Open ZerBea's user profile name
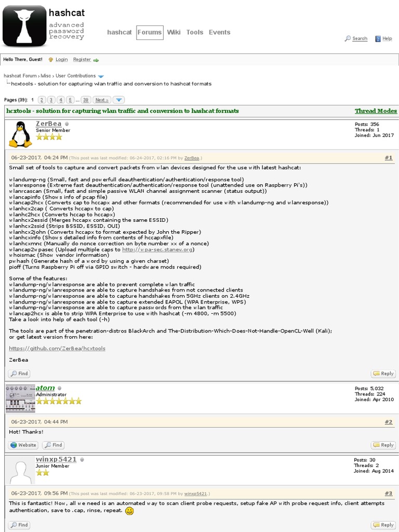This screenshot has width=399, height=532. tap(48, 124)
